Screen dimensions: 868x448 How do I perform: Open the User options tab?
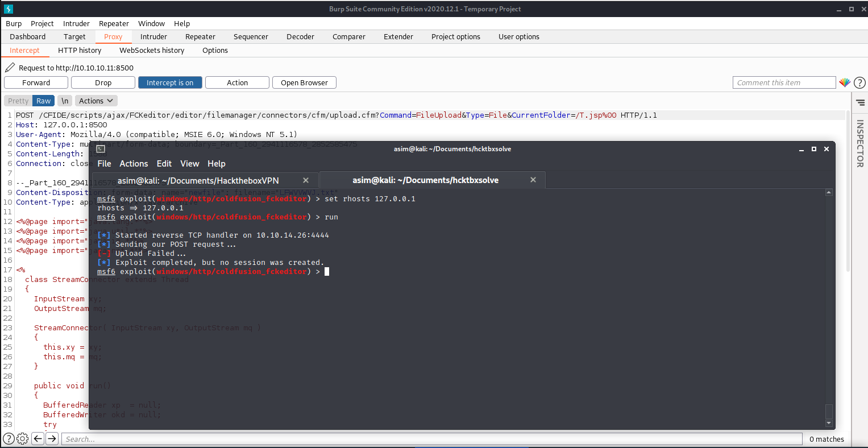(519, 36)
